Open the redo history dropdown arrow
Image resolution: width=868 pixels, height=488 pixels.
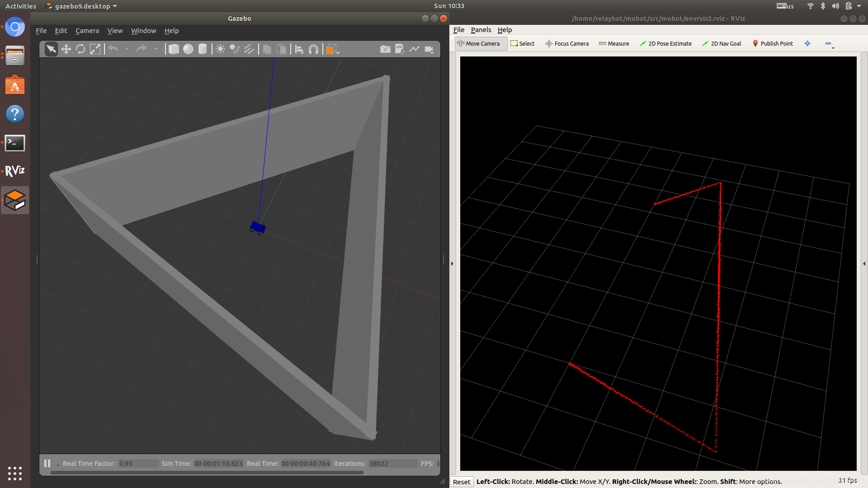(156, 49)
